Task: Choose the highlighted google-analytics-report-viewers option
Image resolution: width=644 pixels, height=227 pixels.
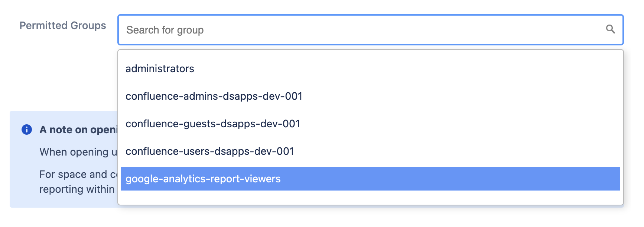Action: 203,179
